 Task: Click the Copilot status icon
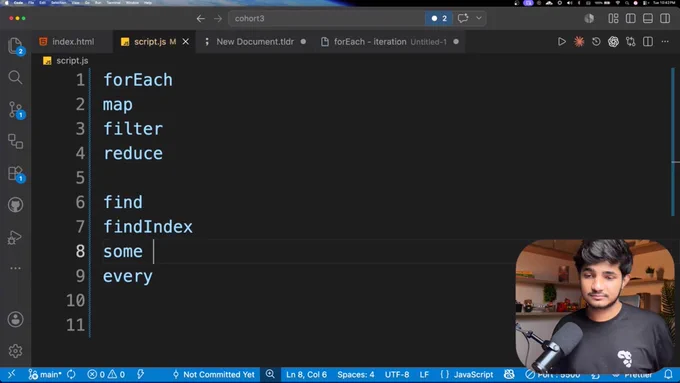[509, 374]
